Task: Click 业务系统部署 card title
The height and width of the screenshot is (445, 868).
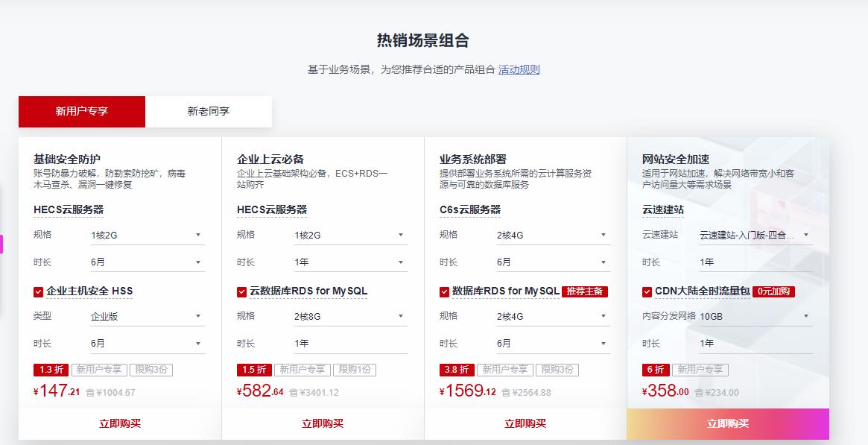Action: click(473, 160)
